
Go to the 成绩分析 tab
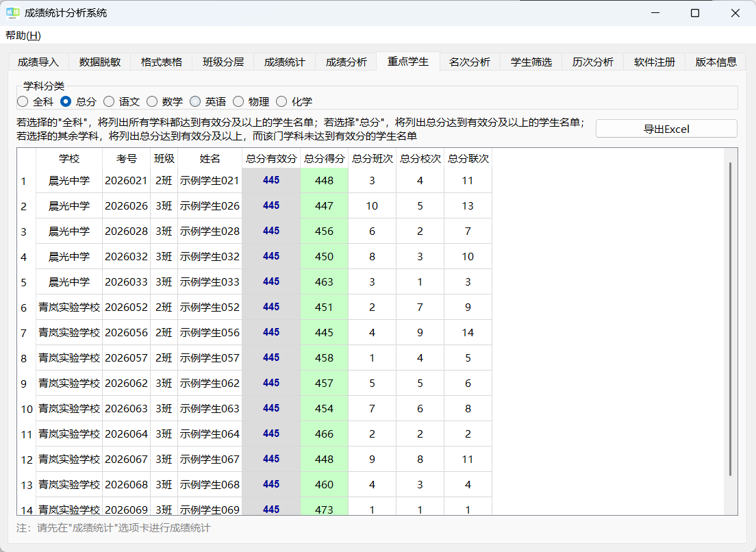346,62
